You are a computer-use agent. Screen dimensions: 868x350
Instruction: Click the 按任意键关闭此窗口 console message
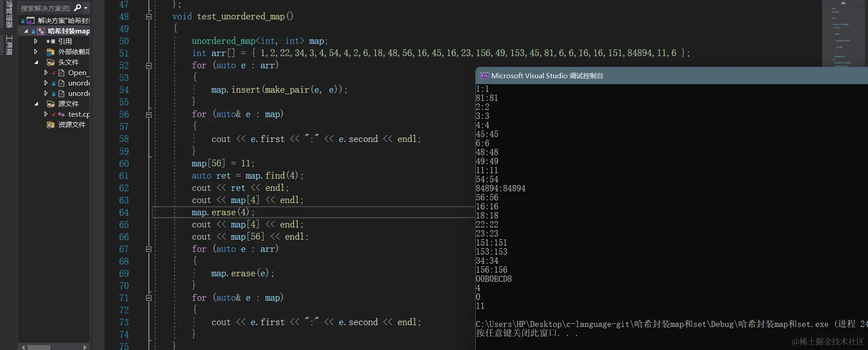(527, 333)
